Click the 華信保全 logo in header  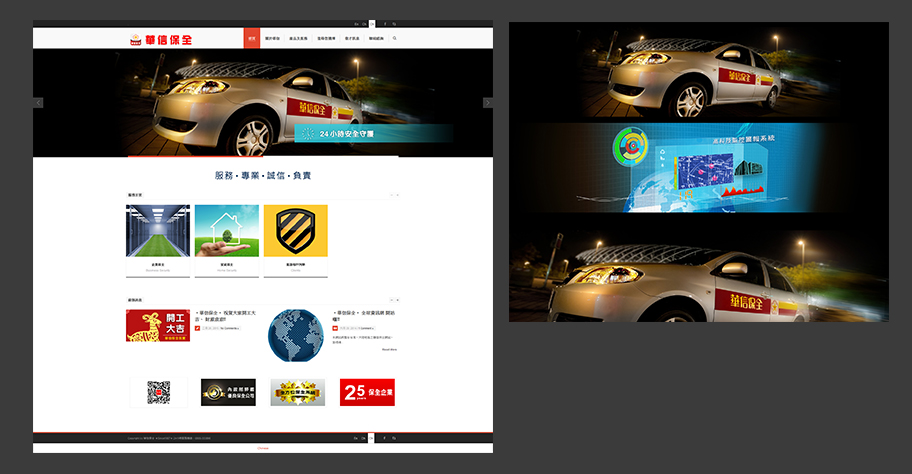(161, 39)
